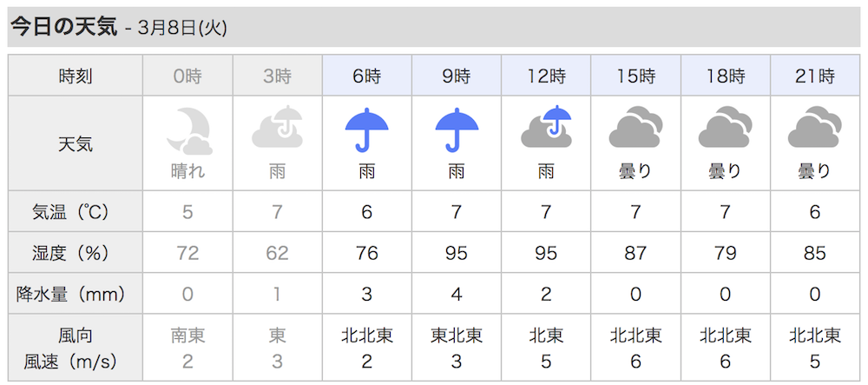This screenshot has width=868, height=385.
Task: Click the moon and cloud icon at 0時
Action: 188,130
